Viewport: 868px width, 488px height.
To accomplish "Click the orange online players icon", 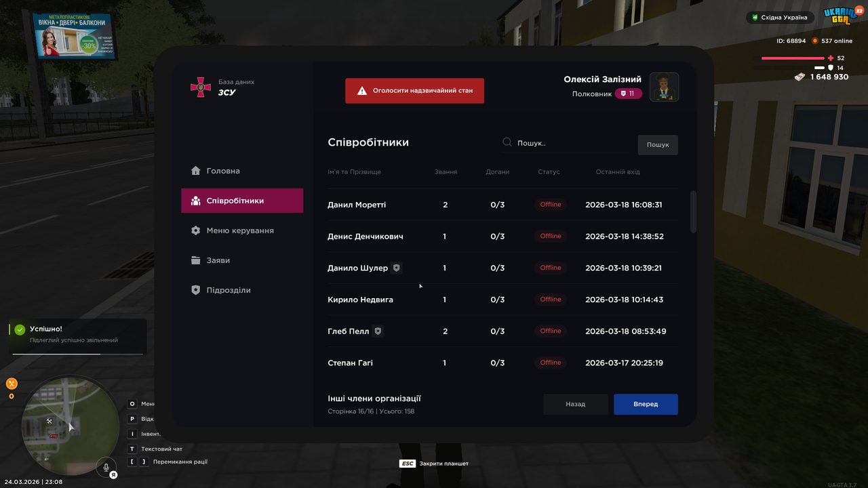I will tap(815, 41).
